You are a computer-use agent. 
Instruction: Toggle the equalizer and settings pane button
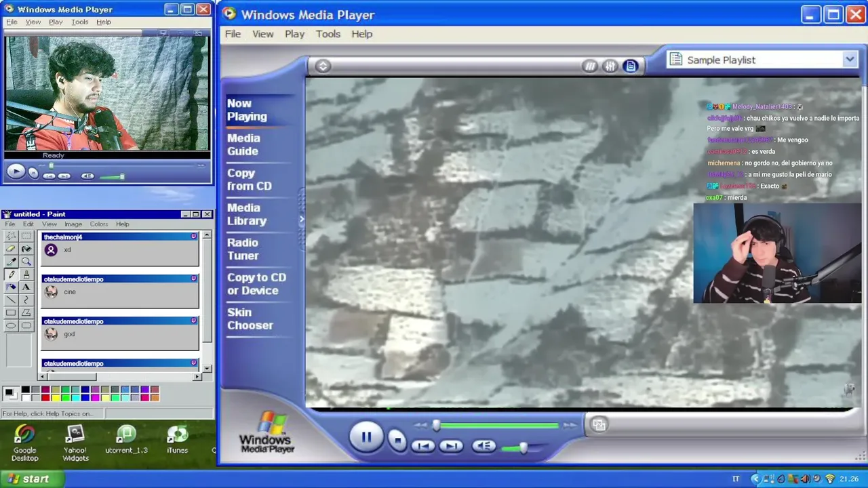pos(610,66)
